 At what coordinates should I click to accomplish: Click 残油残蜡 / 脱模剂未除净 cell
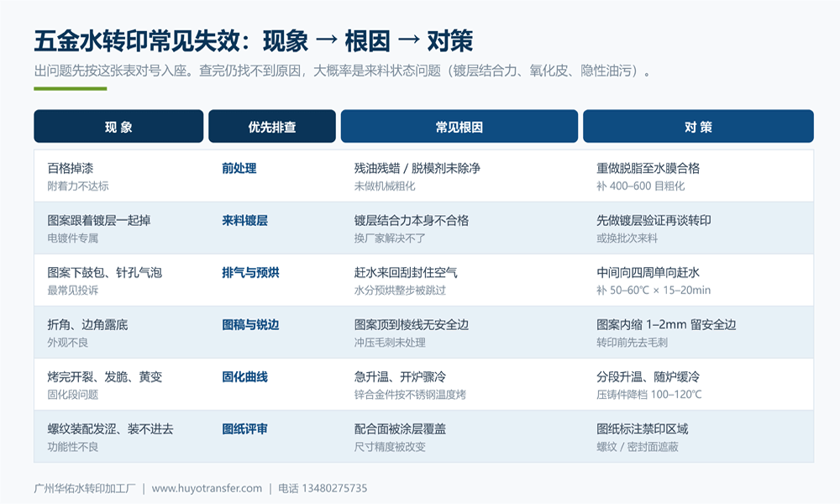(417, 168)
